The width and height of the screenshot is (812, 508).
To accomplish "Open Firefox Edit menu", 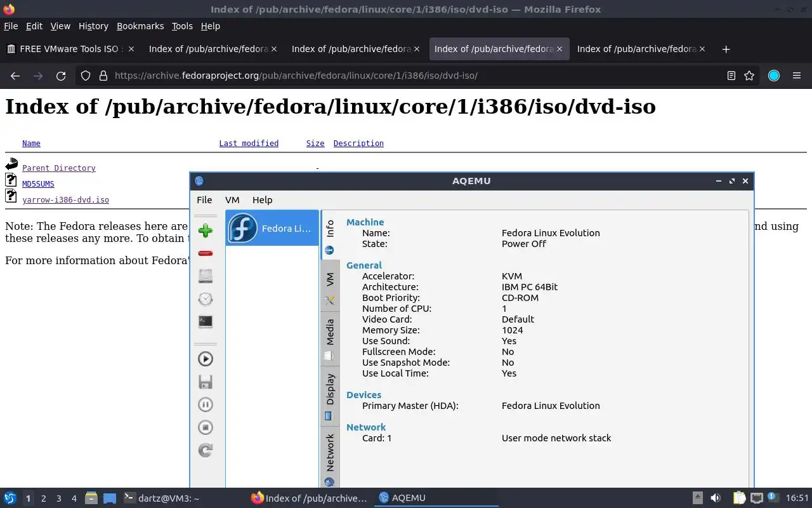I will point(34,26).
